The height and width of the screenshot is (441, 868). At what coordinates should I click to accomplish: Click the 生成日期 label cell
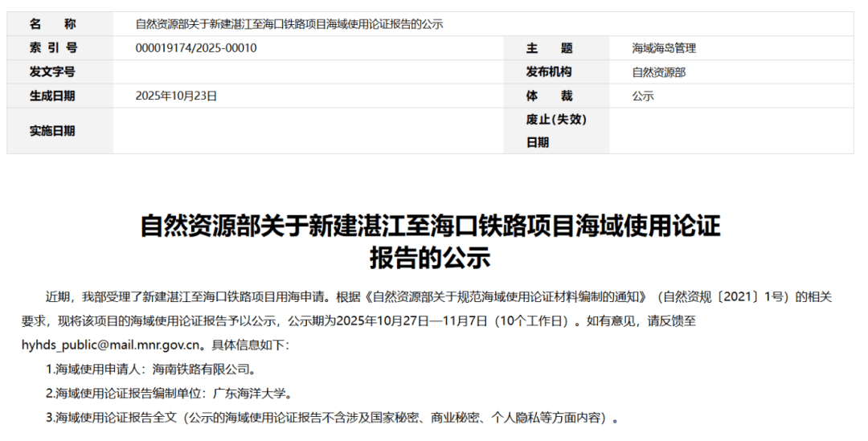53,96
